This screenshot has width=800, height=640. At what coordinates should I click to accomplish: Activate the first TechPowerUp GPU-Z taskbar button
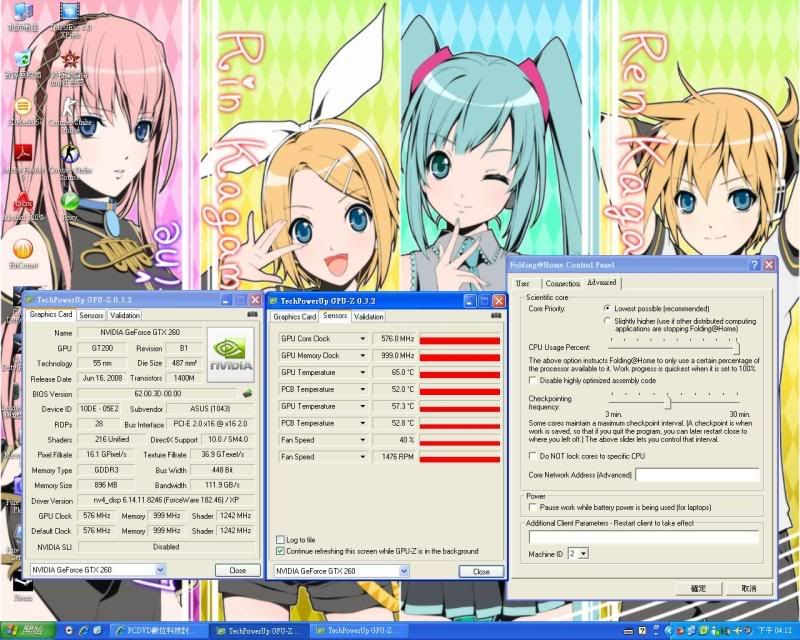260,631
